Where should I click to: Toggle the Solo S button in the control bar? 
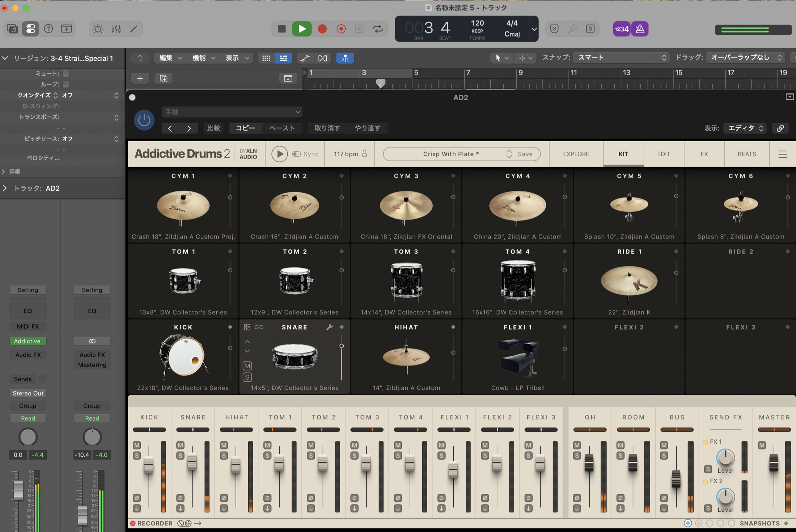pos(590,29)
